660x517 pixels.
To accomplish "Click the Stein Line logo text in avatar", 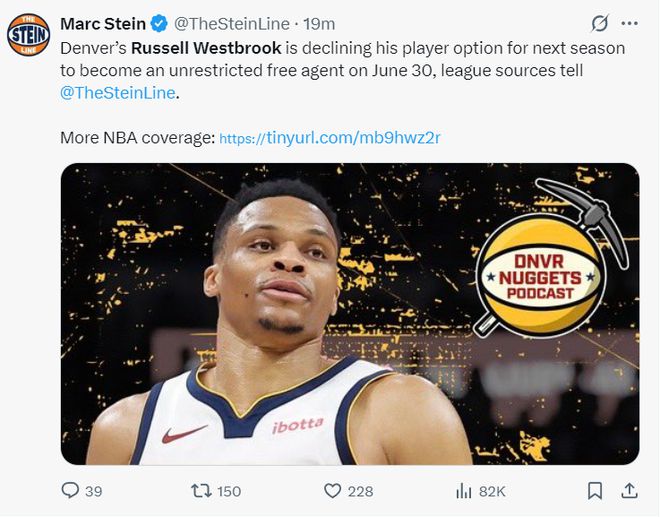I will 28,35.
